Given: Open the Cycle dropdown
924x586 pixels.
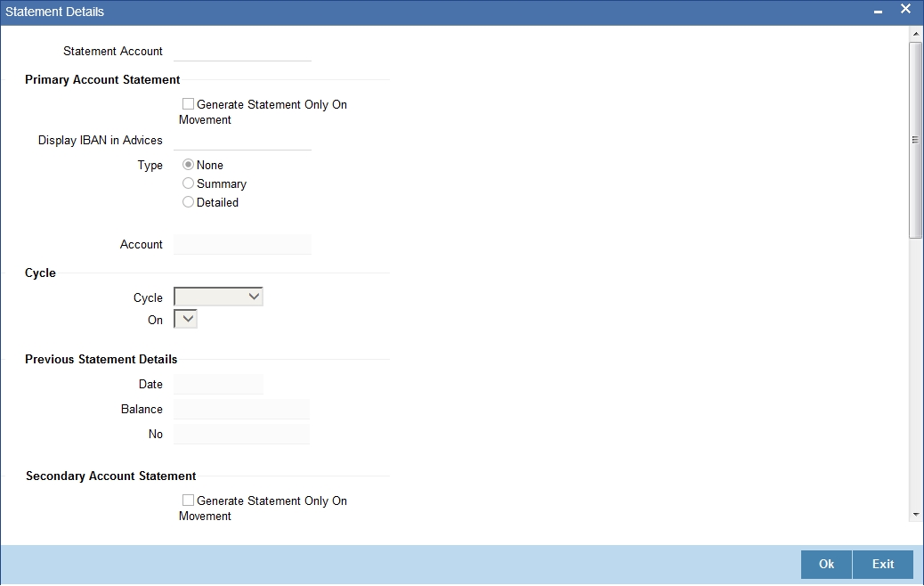Looking at the screenshot, I should 218,297.
